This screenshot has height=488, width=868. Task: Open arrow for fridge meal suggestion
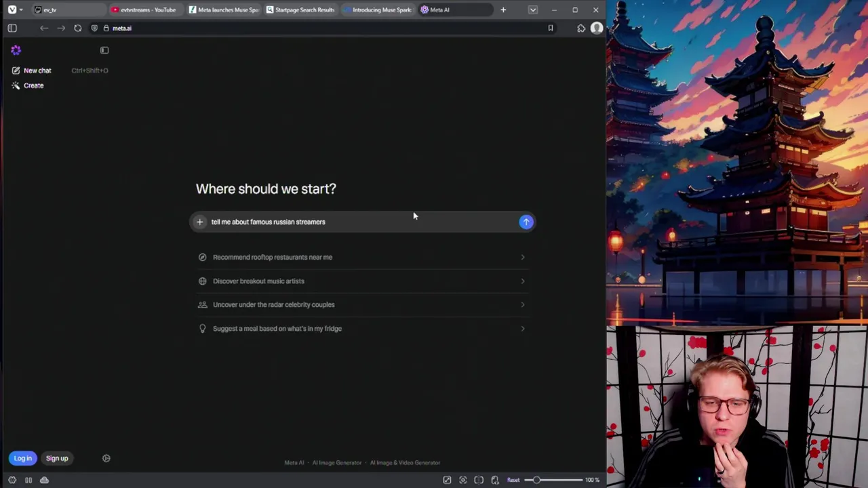tap(522, 328)
